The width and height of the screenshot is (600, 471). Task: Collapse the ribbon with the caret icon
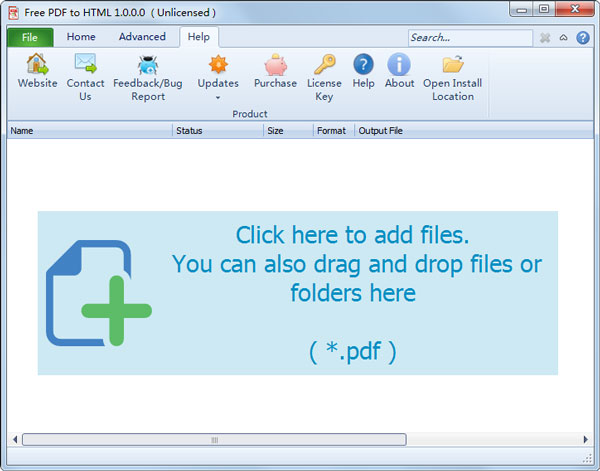point(563,38)
